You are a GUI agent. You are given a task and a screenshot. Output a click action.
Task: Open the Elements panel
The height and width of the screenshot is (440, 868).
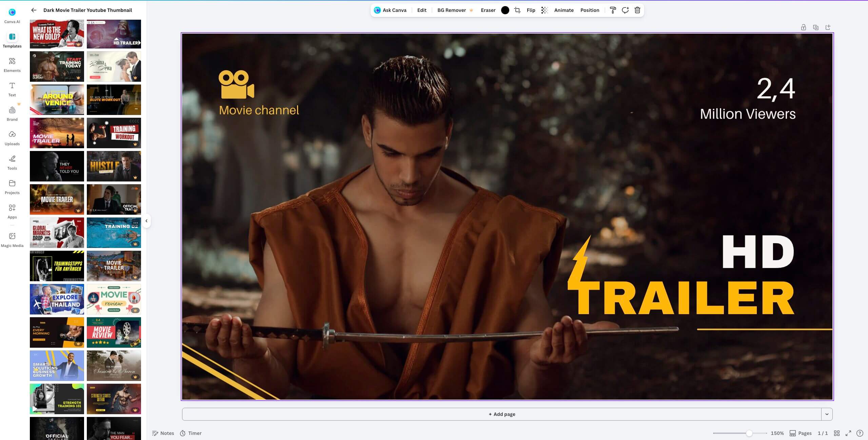point(12,64)
